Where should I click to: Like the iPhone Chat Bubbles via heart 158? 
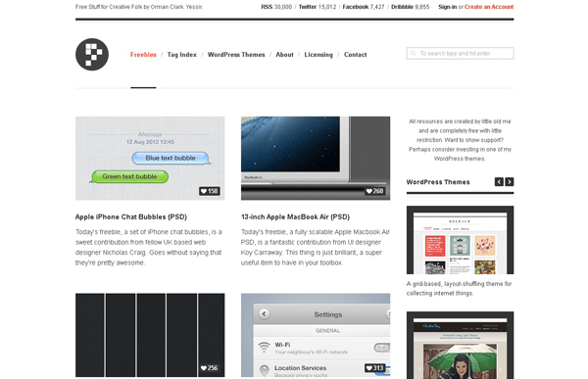[210, 191]
